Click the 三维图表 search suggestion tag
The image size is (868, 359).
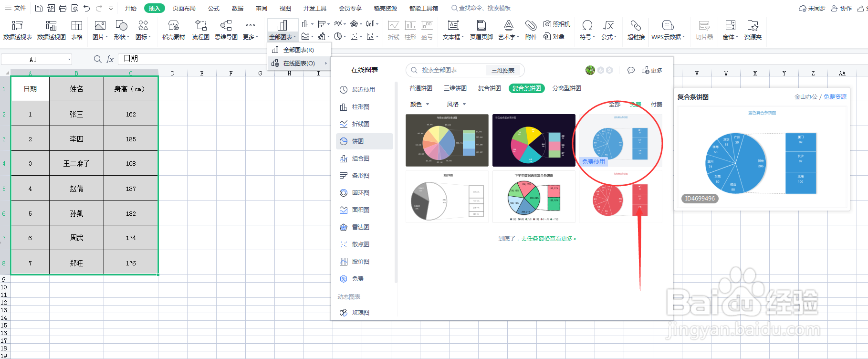coord(503,70)
